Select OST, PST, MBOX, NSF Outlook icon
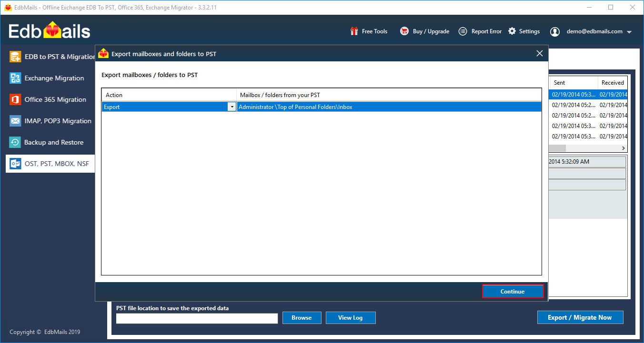 [x=15, y=164]
